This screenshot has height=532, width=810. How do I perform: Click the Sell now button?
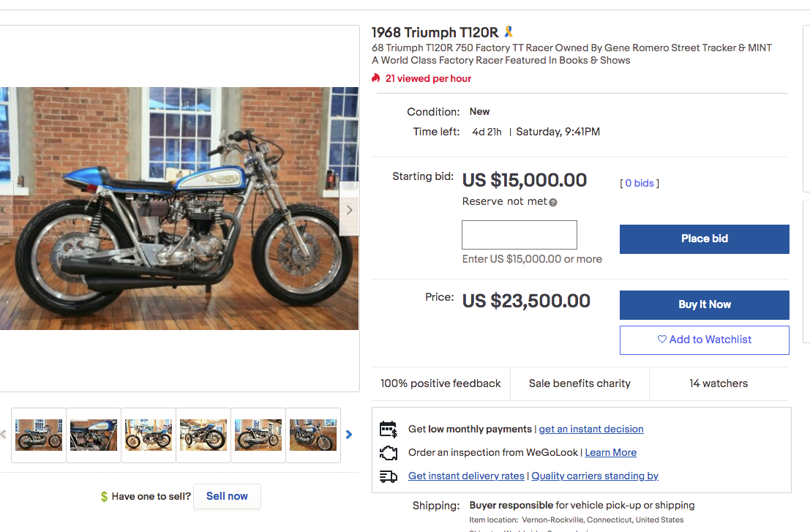click(227, 496)
